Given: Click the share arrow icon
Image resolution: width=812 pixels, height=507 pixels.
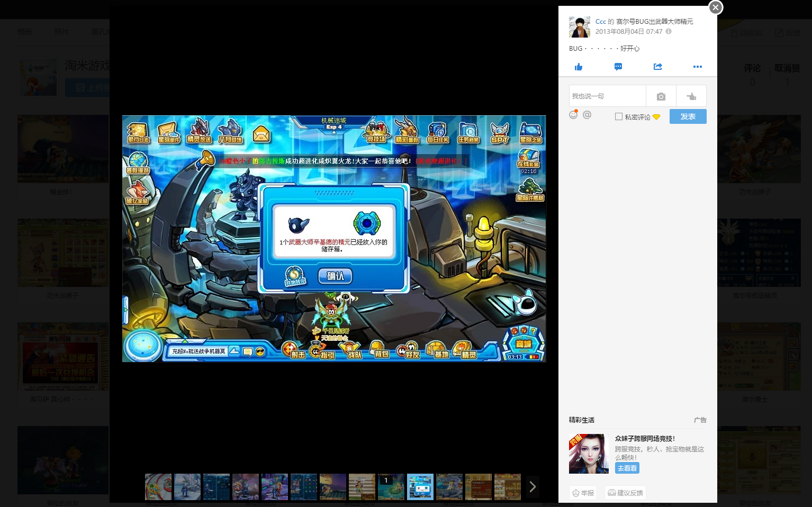Looking at the screenshot, I should point(658,67).
